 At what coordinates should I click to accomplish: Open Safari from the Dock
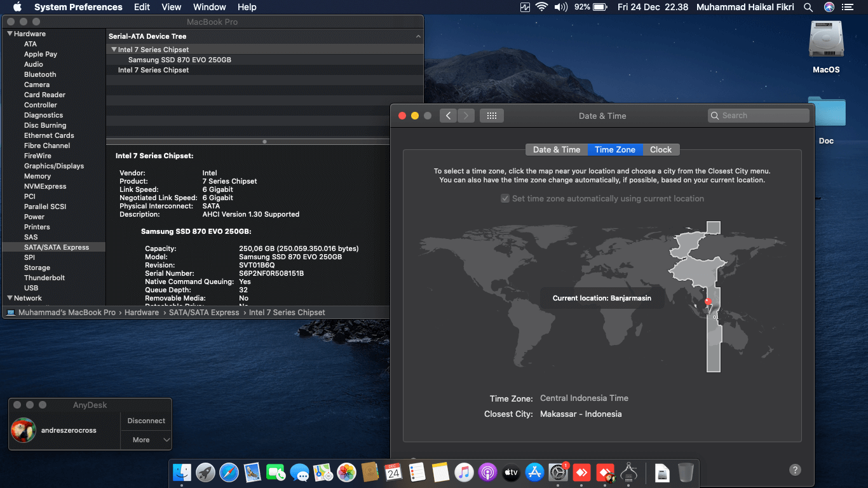(229, 472)
